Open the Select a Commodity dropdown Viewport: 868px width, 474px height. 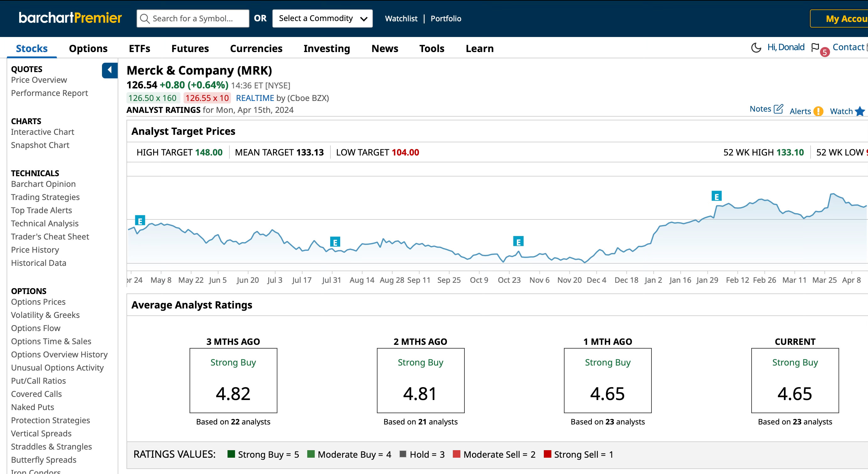(323, 18)
